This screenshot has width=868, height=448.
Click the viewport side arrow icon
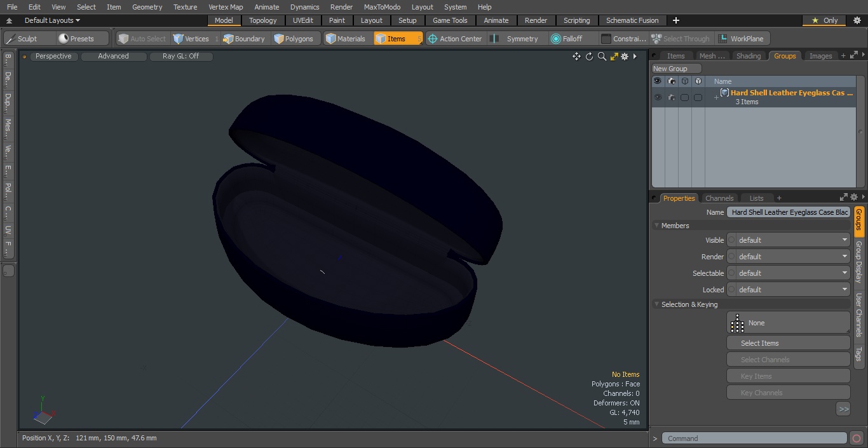coord(635,57)
